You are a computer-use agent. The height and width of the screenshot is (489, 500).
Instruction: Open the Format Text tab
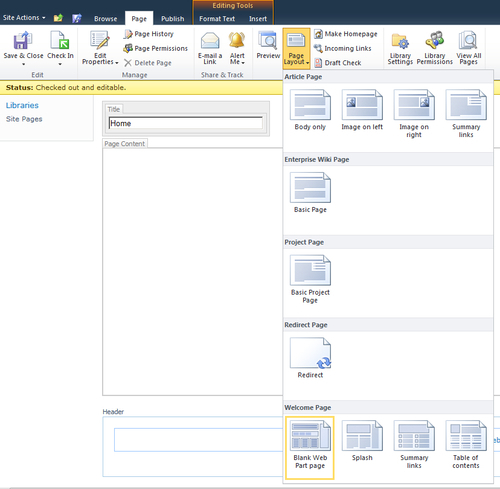point(217,19)
